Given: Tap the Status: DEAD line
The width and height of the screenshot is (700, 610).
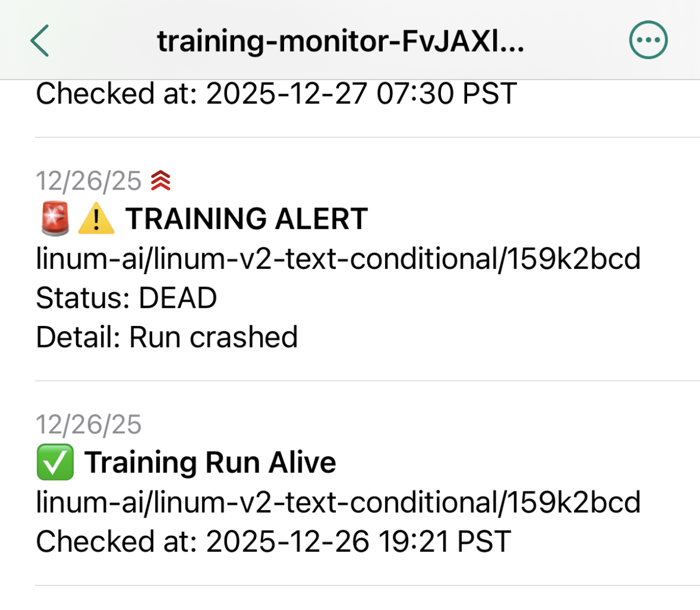Looking at the screenshot, I should point(126,298).
